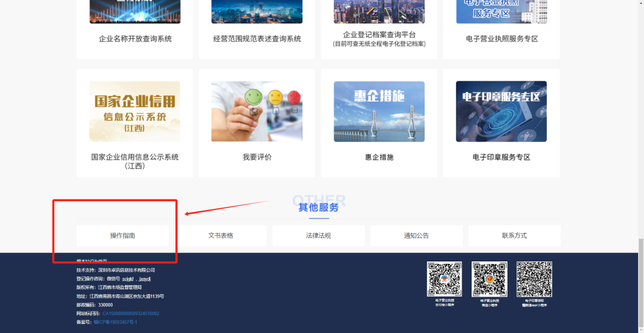This screenshot has width=644, height=333.
Task: Click the 微信小程序 QR code
Action: (489, 279)
